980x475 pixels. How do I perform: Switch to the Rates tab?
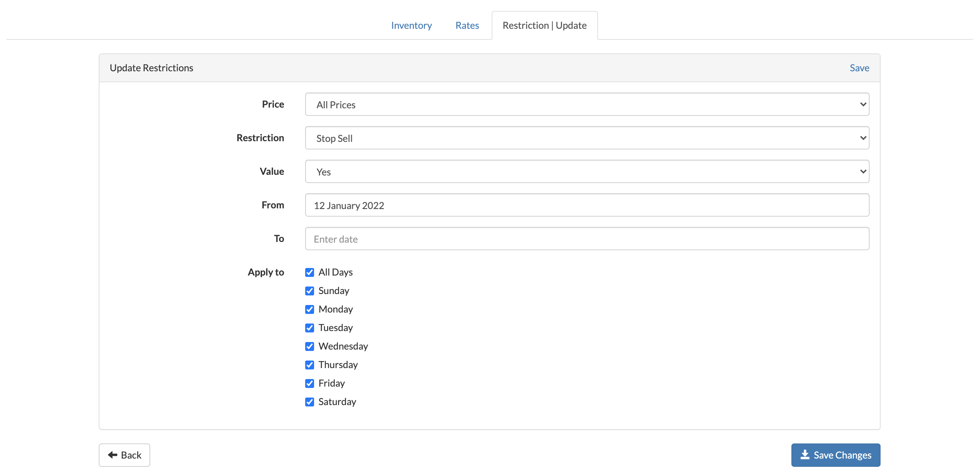(467, 25)
